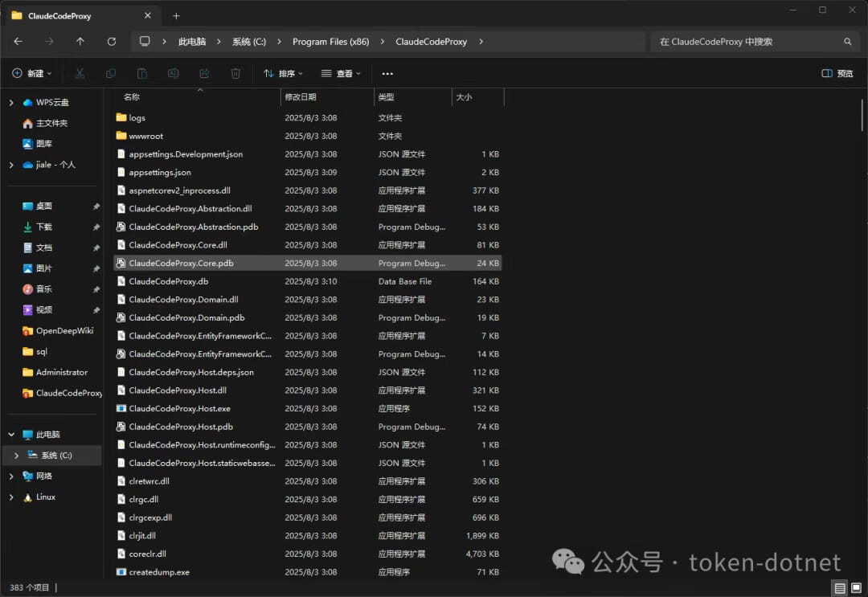Viewport: 868px width, 597px height.
Task: Select the createdump.exe application icon
Action: 121,572
